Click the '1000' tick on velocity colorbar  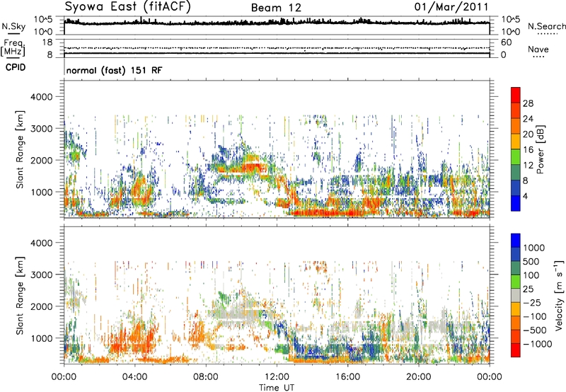click(x=534, y=248)
